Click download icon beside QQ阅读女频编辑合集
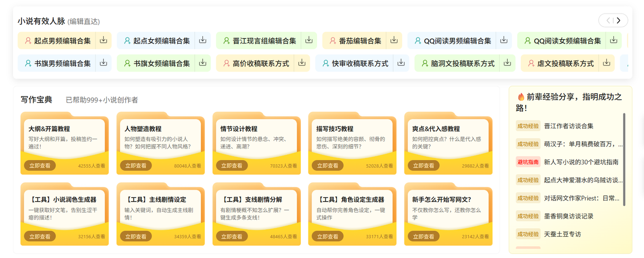The width and height of the screenshot is (644, 258). (614, 40)
